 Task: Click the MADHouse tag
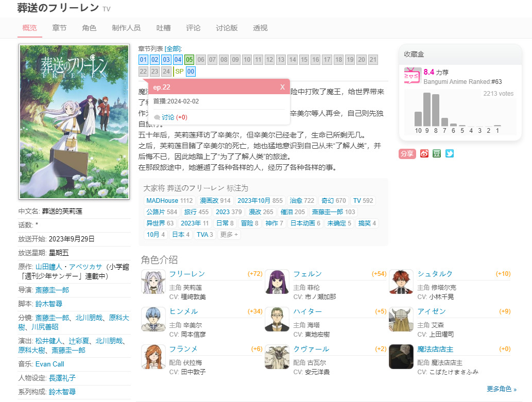169,201
